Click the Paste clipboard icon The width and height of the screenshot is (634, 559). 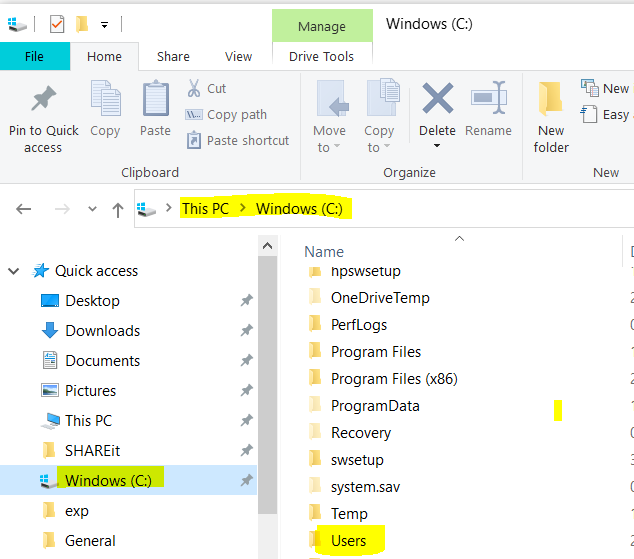[x=156, y=98]
